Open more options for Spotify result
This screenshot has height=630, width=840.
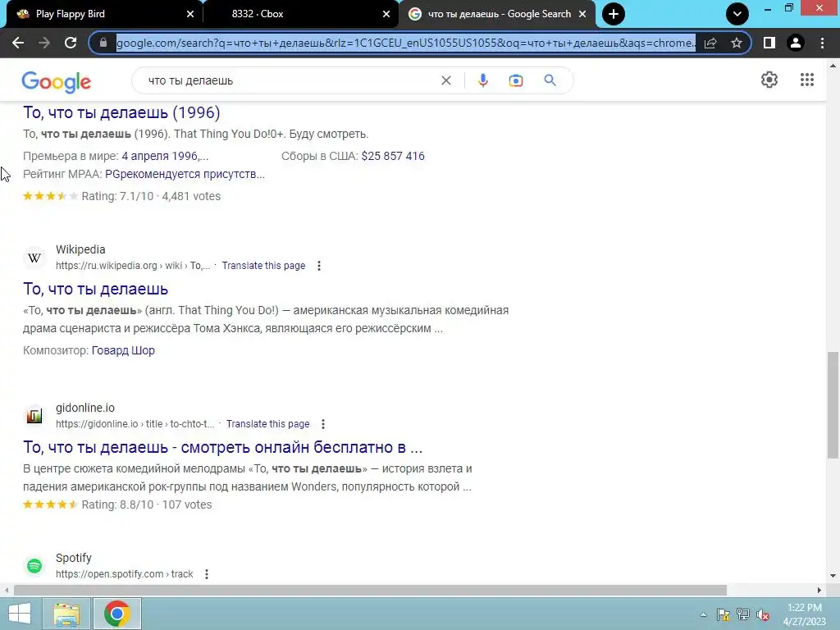[207, 573]
